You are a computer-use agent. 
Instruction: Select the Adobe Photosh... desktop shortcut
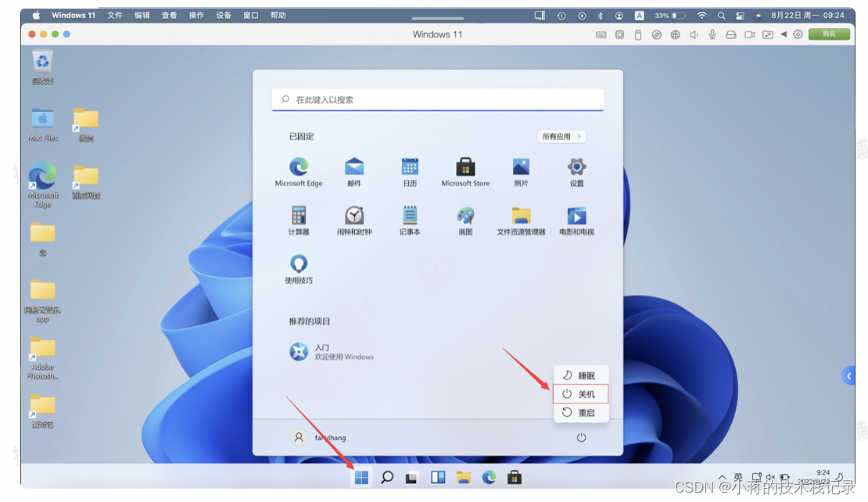(x=43, y=358)
